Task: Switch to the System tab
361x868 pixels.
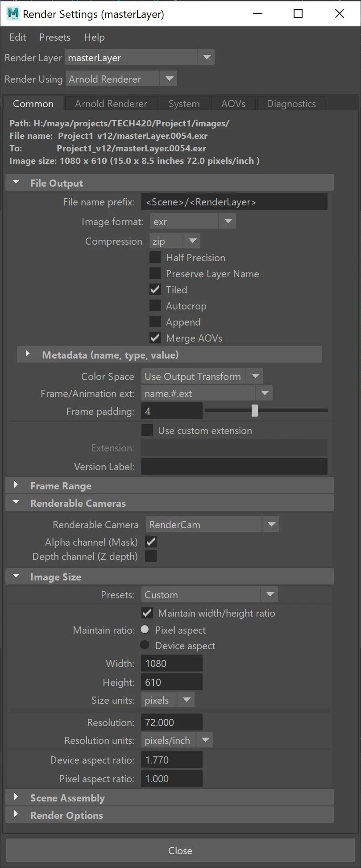Action: click(x=184, y=104)
